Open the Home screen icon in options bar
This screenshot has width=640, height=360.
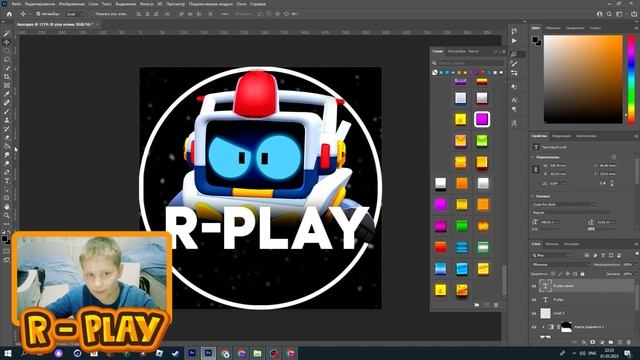click(9, 14)
